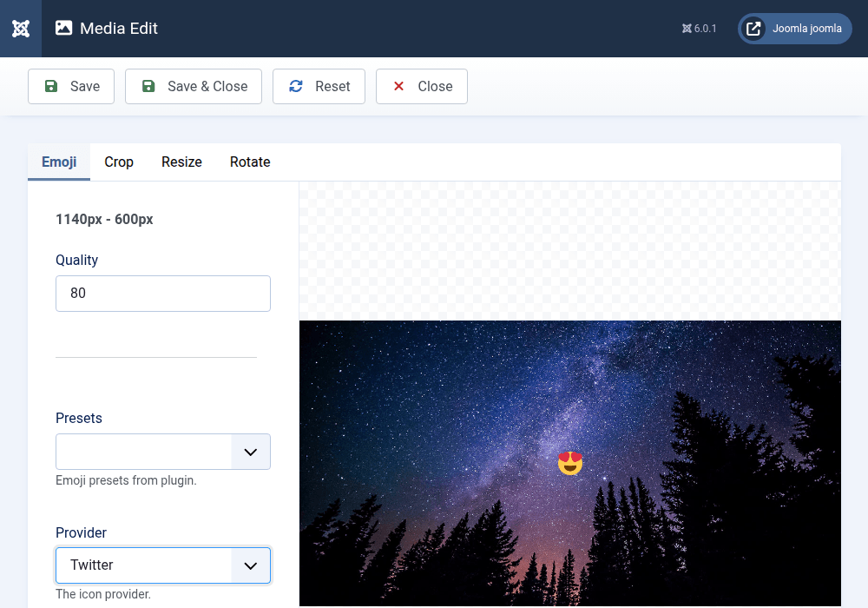Expand the Presets dropdown

click(x=163, y=452)
